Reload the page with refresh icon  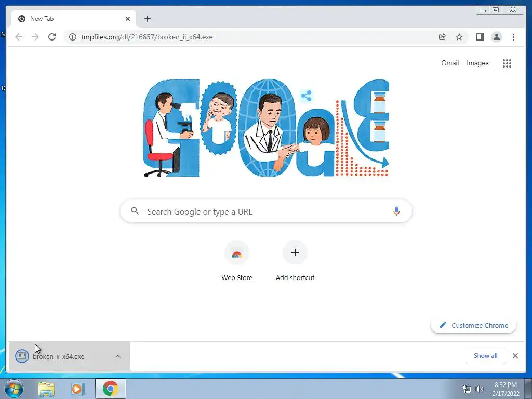(52, 37)
